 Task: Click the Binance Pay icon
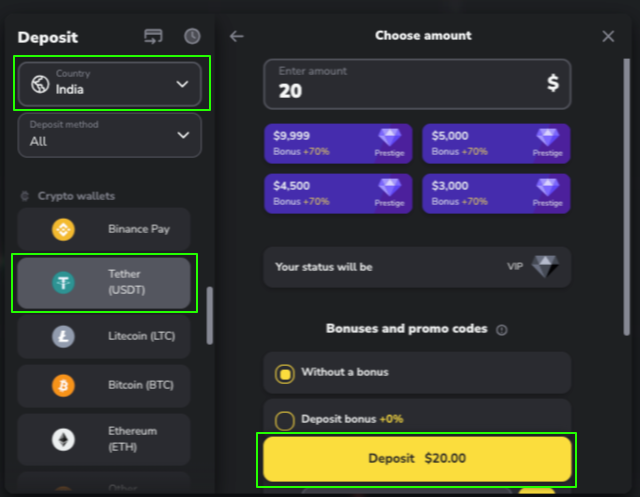click(64, 229)
